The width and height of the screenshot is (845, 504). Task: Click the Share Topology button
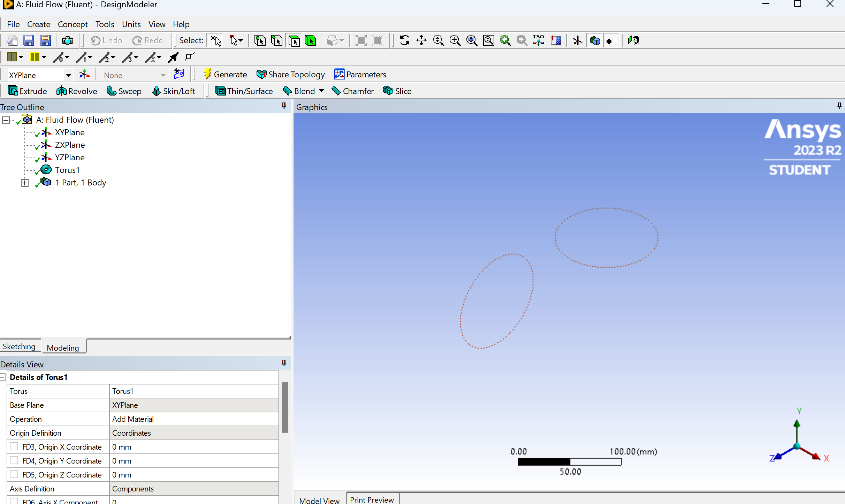(x=290, y=74)
